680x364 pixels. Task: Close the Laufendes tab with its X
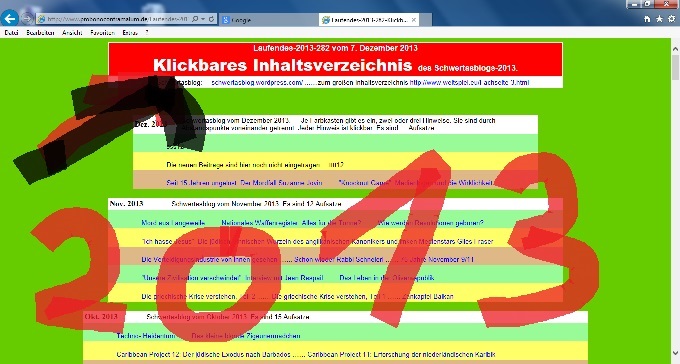click(414, 20)
